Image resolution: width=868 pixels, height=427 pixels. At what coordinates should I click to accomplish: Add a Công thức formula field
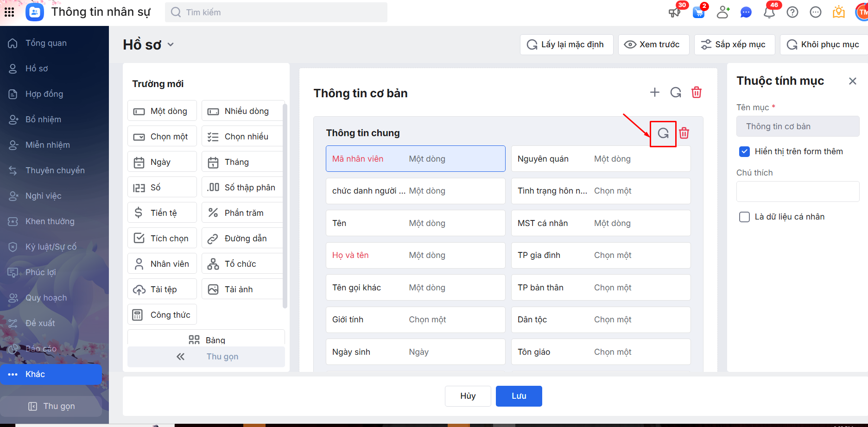pyautogui.click(x=162, y=315)
